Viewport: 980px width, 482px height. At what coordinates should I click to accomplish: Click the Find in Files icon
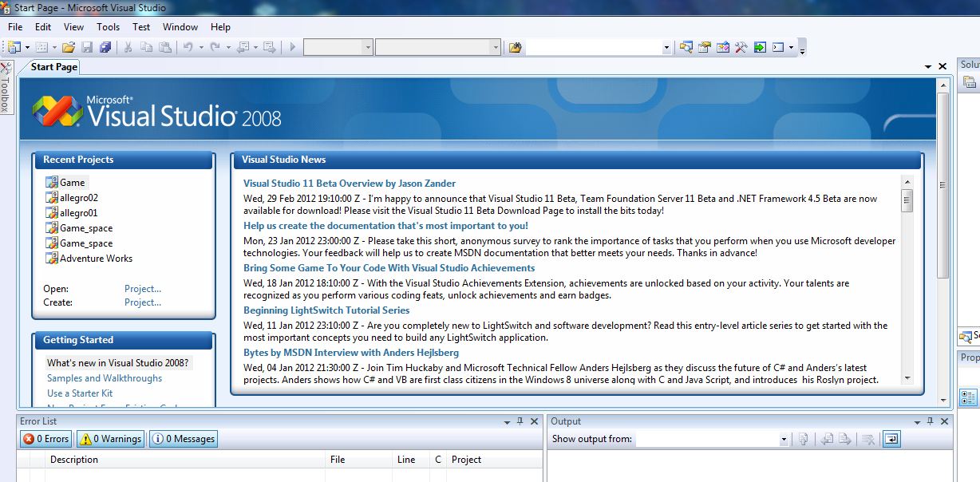tap(515, 47)
